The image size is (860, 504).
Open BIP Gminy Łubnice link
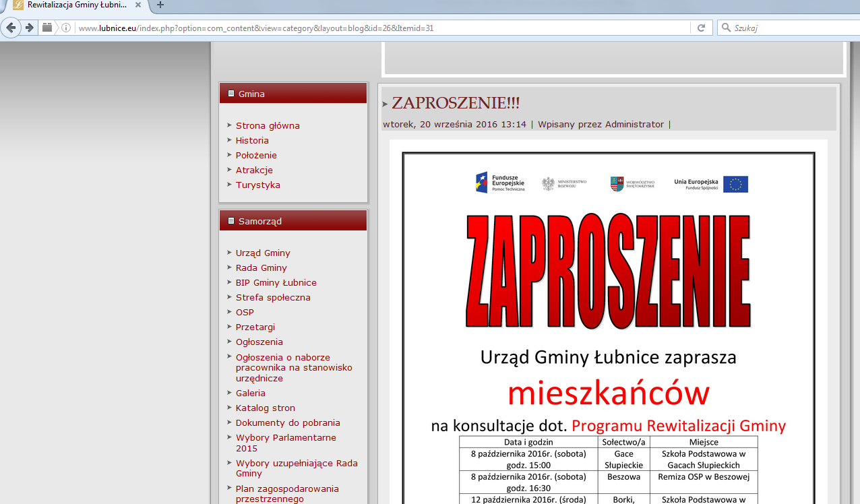click(276, 282)
